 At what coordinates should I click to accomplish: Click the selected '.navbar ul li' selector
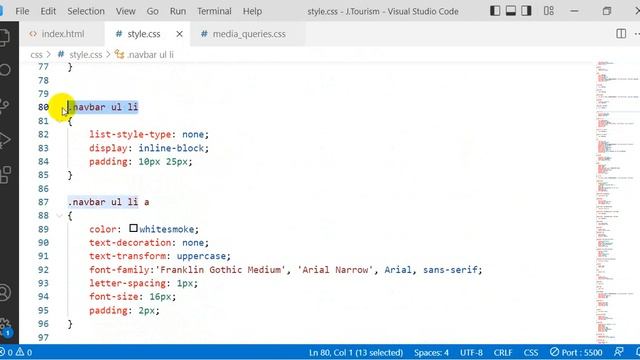[x=103, y=107]
